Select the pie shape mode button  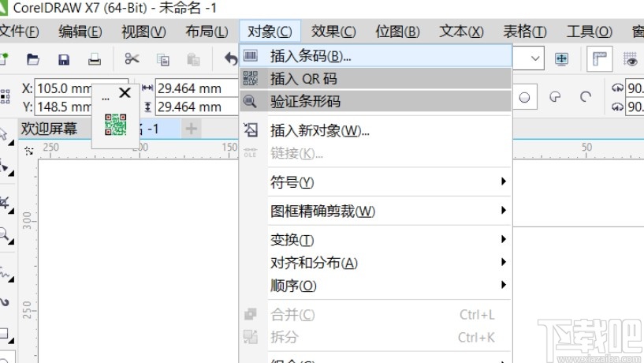click(555, 97)
